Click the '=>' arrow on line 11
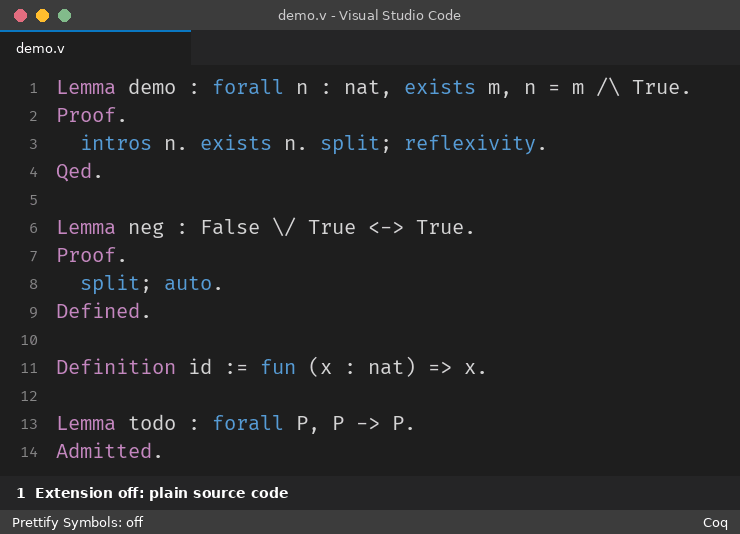 (440, 367)
